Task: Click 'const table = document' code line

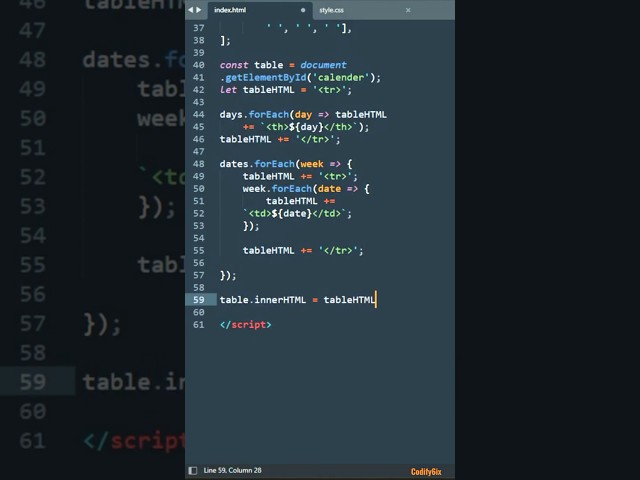Action: click(x=283, y=65)
